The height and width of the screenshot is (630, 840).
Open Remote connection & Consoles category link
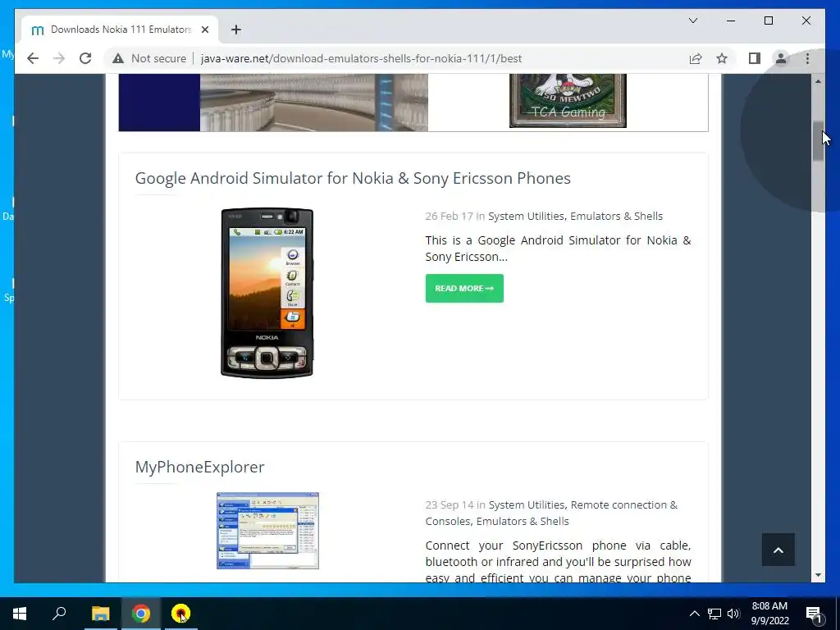(551, 513)
